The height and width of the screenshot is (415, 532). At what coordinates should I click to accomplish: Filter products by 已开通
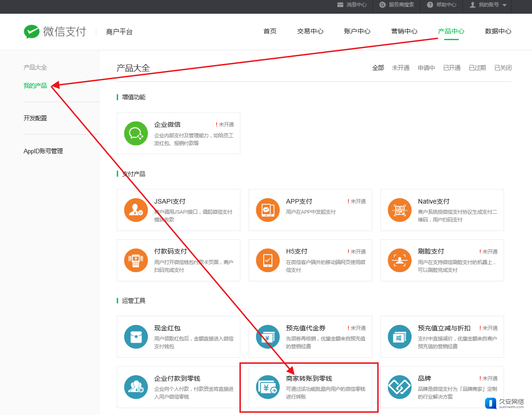point(452,68)
